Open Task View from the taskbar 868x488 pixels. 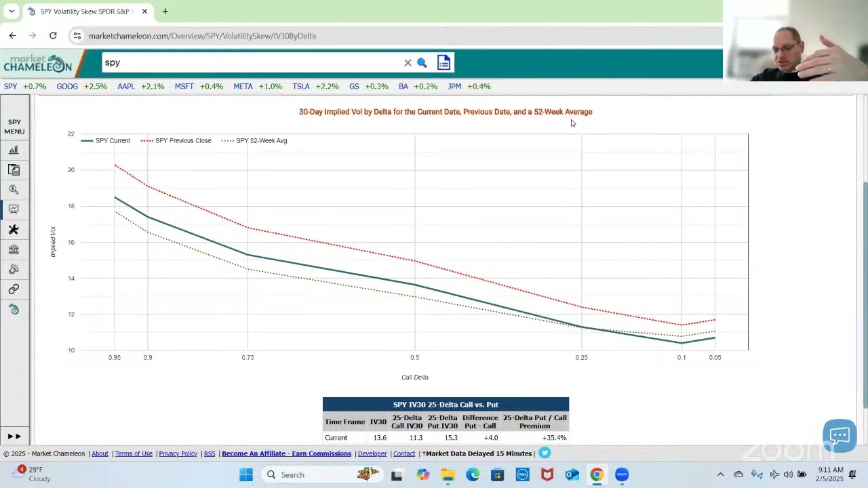397,474
